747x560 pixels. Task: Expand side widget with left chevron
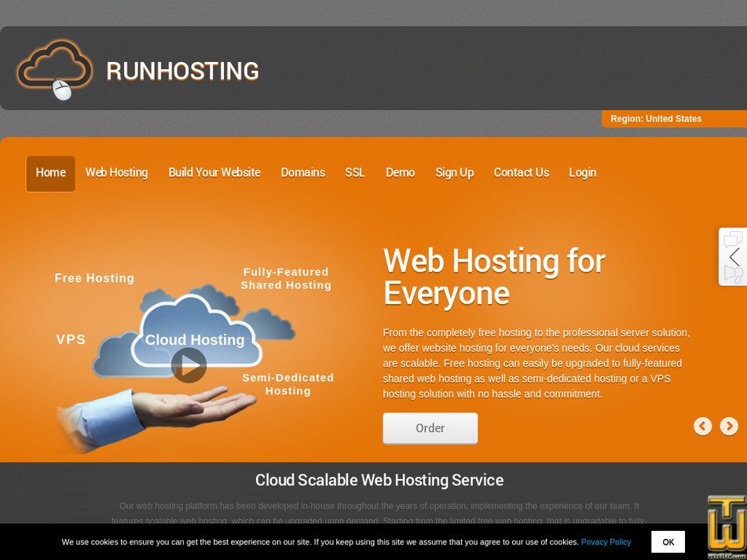734,257
